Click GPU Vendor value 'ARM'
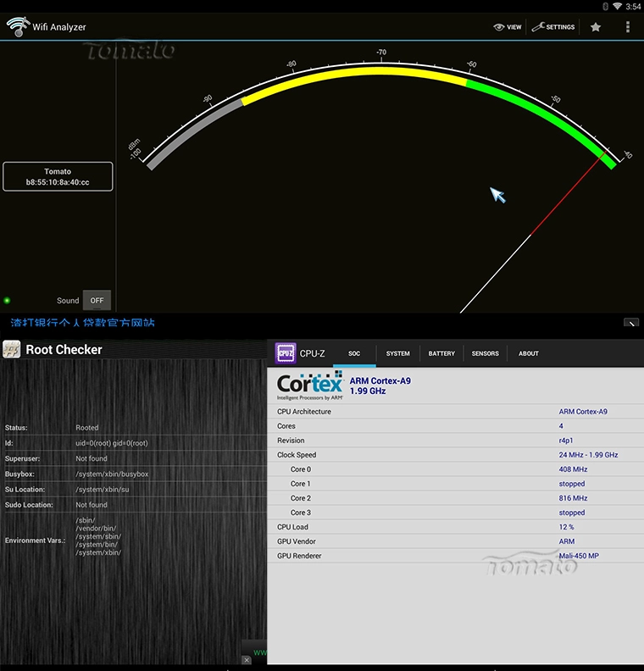This screenshot has width=644, height=671. click(567, 541)
